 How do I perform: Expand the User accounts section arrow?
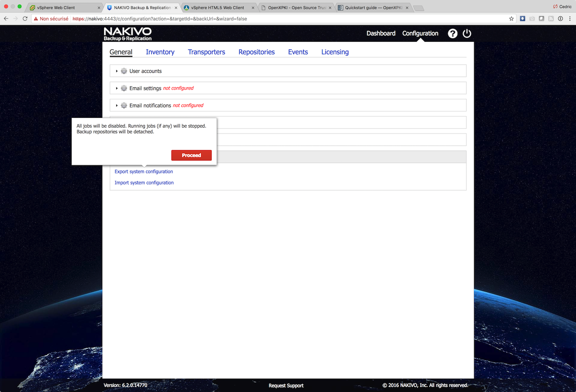pyautogui.click(x=117, y=71)
